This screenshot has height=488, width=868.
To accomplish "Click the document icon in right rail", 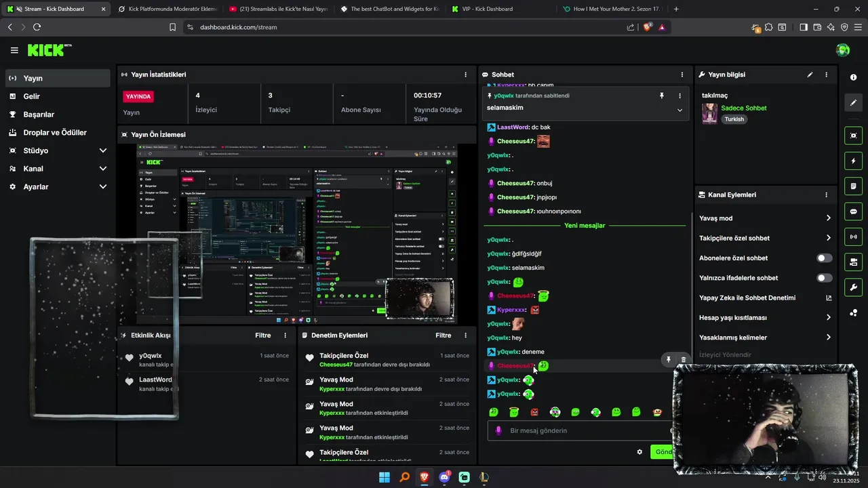I will pyautogui.click(x=854, y=186).
